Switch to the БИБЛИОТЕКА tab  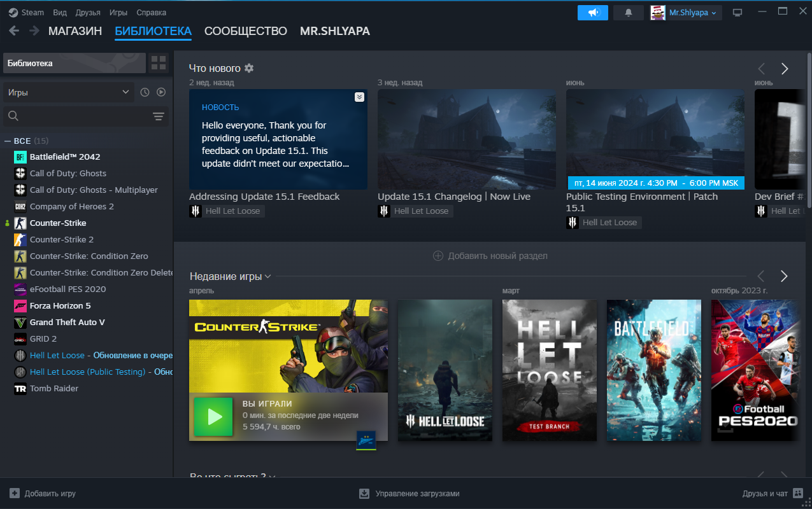click(153, 31)
